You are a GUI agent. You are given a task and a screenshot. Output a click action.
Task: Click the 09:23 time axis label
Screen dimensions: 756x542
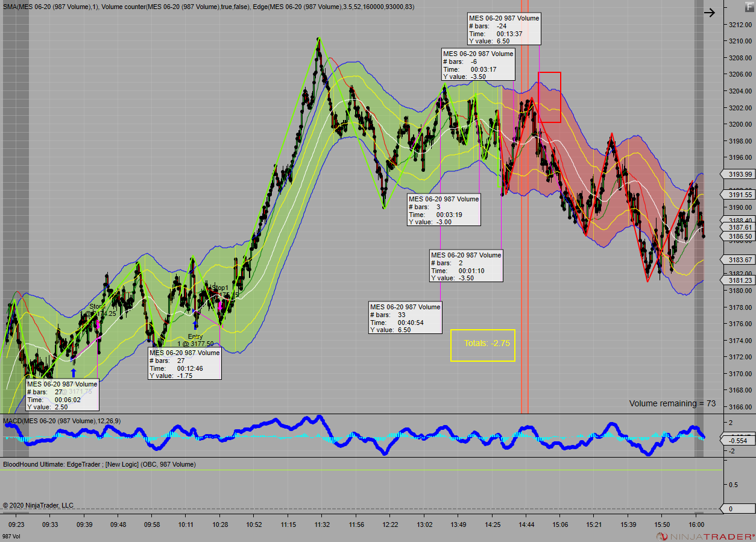[16, 525]
